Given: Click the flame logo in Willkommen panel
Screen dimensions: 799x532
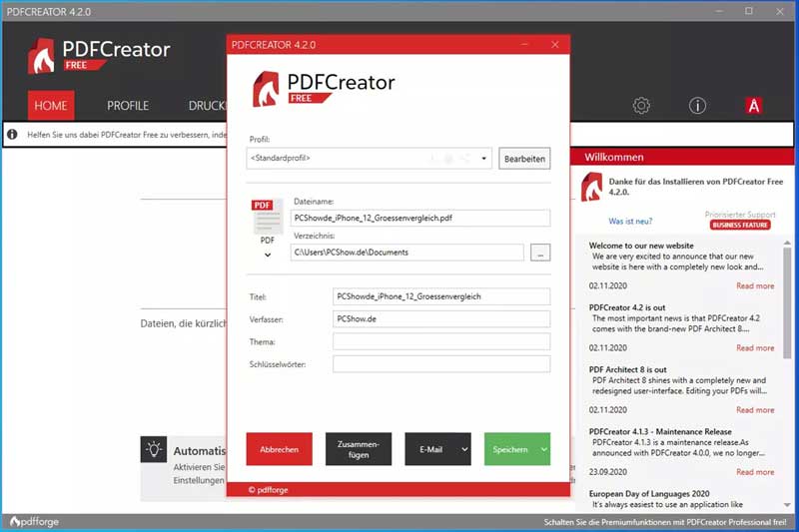Looking at the screenshot, I should tap(591, 187).
